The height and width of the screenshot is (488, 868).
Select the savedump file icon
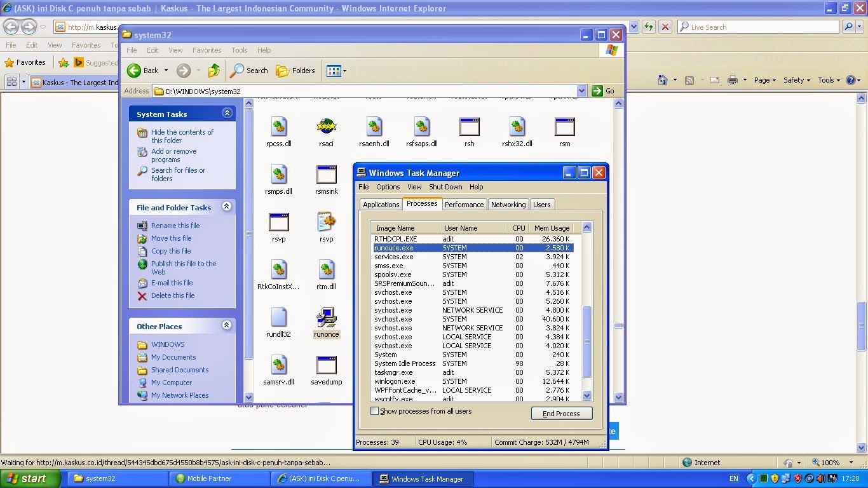coord(326,365)
